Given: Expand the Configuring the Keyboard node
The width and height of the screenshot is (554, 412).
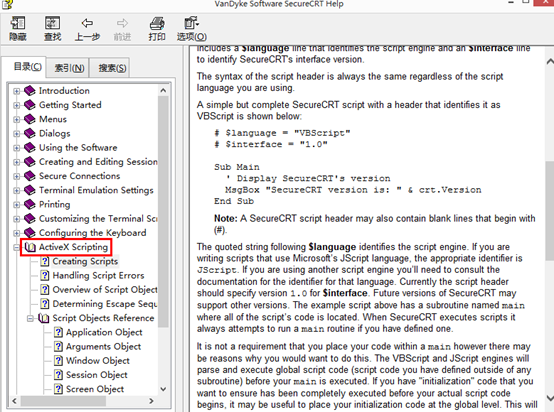Looking at the screenshot, I should click(16, 233).
